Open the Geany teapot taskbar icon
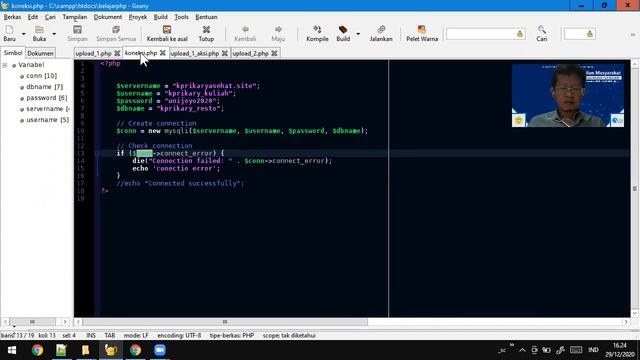 [111, 350]
